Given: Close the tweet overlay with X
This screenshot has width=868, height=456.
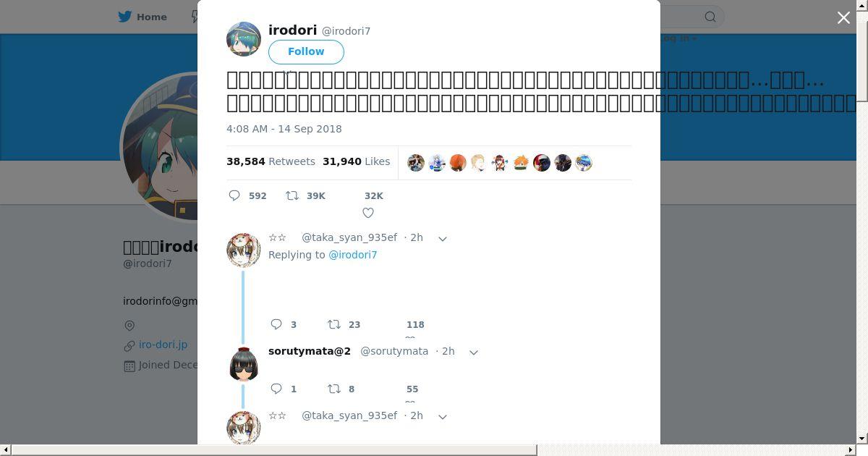Looking at the screenshot, I should point(843,17).
